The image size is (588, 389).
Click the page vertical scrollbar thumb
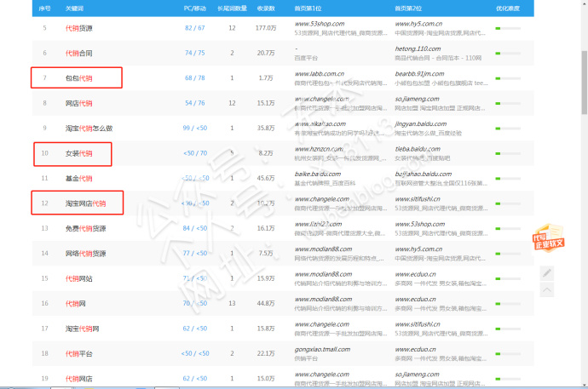click(x=585, y=83)
